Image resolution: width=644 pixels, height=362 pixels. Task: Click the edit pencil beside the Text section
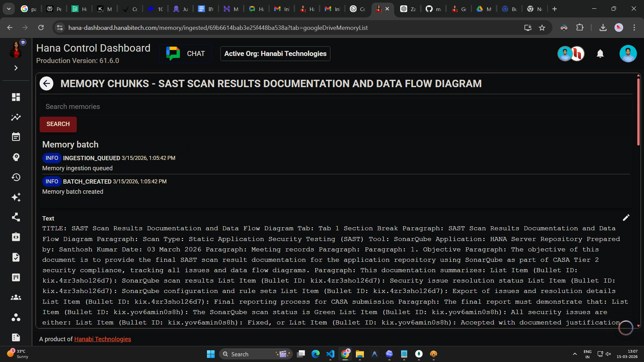[626, 218]
